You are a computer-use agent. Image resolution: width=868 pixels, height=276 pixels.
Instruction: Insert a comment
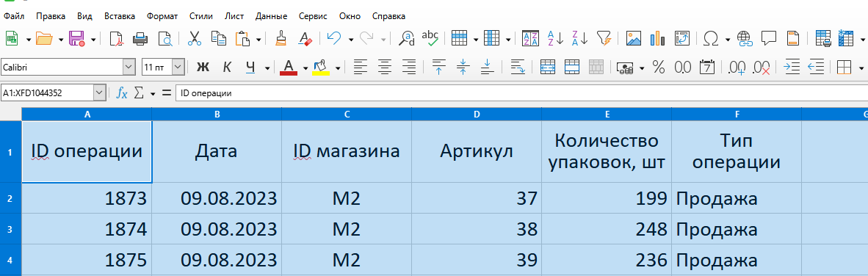[768, 38]
